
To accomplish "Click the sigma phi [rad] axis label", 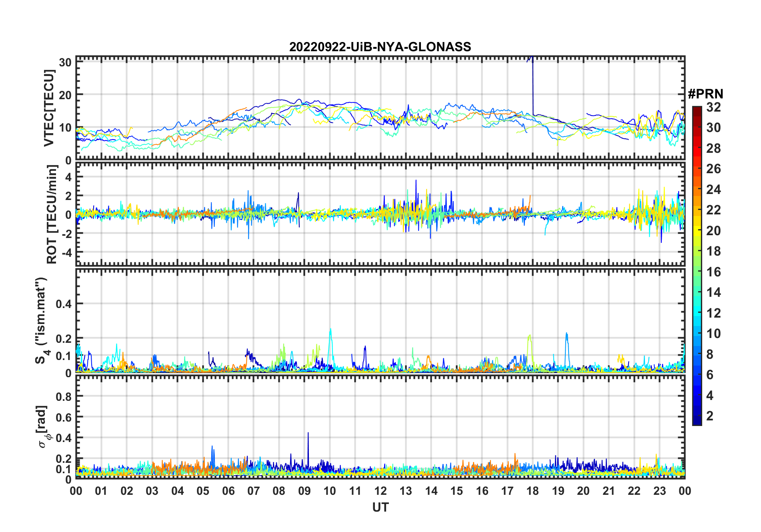I will [42, 426].
